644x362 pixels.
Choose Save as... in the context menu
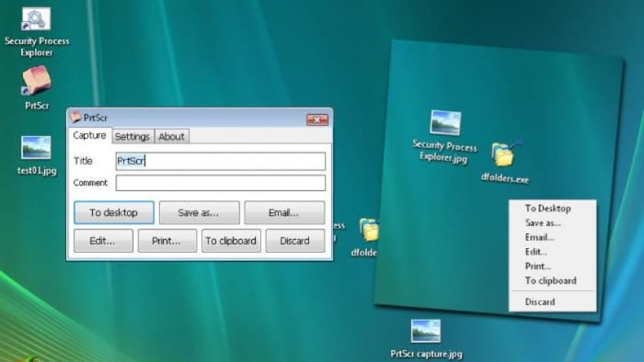(x=552, y=223)
